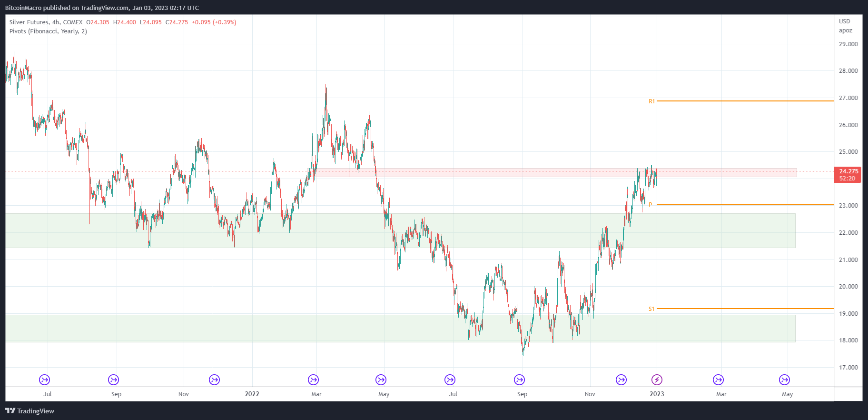
Task: Click the 18.000 price axis label
Action: pos(848,340)
